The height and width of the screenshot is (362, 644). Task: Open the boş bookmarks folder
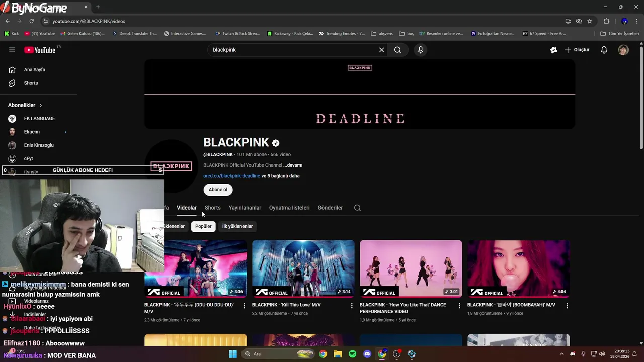406,34
